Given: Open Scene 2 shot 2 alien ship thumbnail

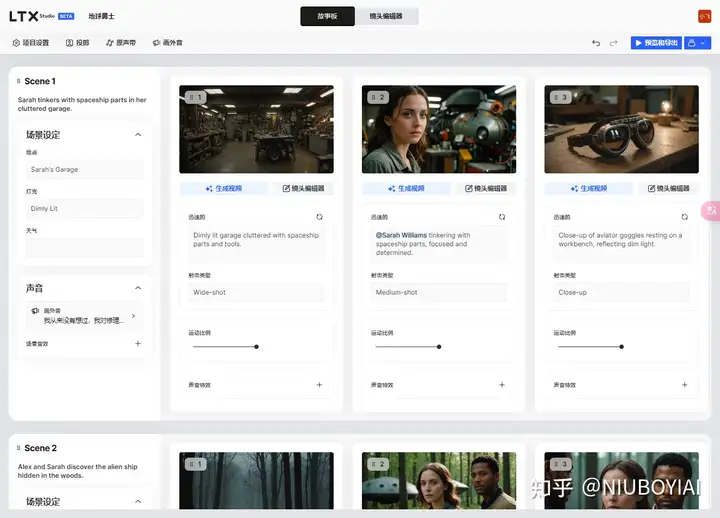Looking at the screenshot, I should pos(439,481).
